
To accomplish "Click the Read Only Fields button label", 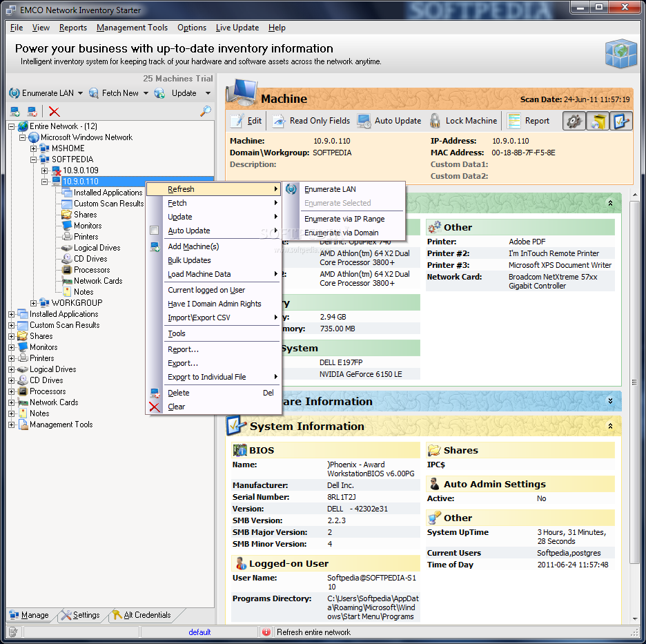I will click(x=320, y=121).
